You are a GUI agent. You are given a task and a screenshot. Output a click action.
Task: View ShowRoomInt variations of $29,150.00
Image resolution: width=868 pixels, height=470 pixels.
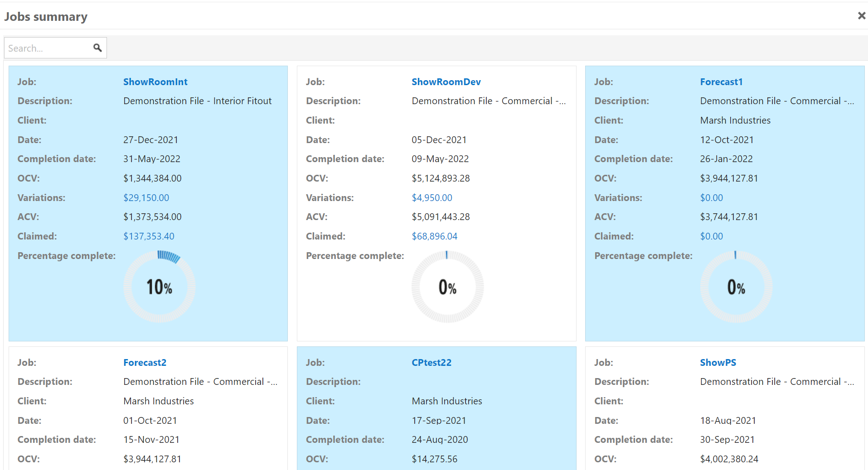146,198
